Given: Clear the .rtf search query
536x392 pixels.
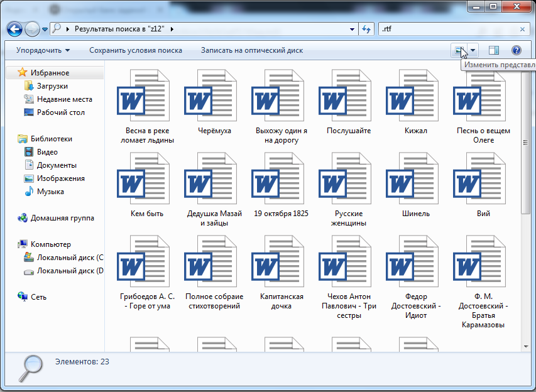Looking at the screenshot, I should click(x=522, y=30).
